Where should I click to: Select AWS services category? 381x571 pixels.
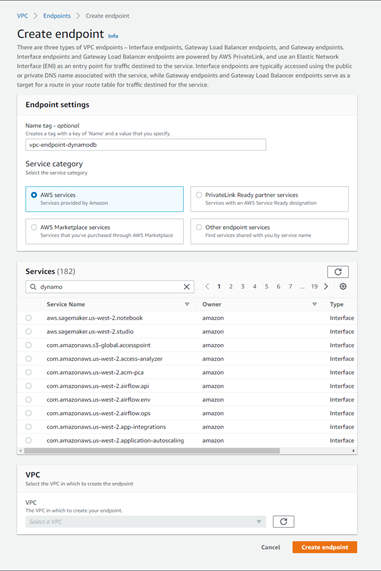105,199
